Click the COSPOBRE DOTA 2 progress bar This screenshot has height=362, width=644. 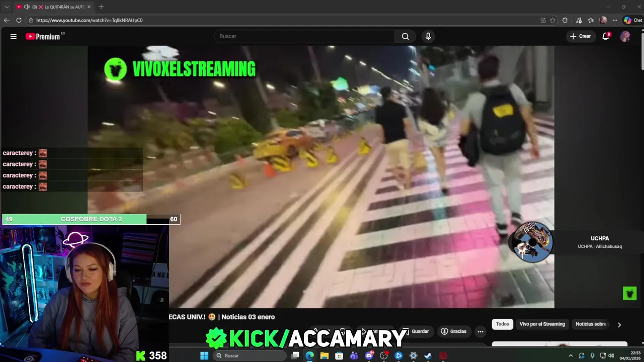point(91,219)
